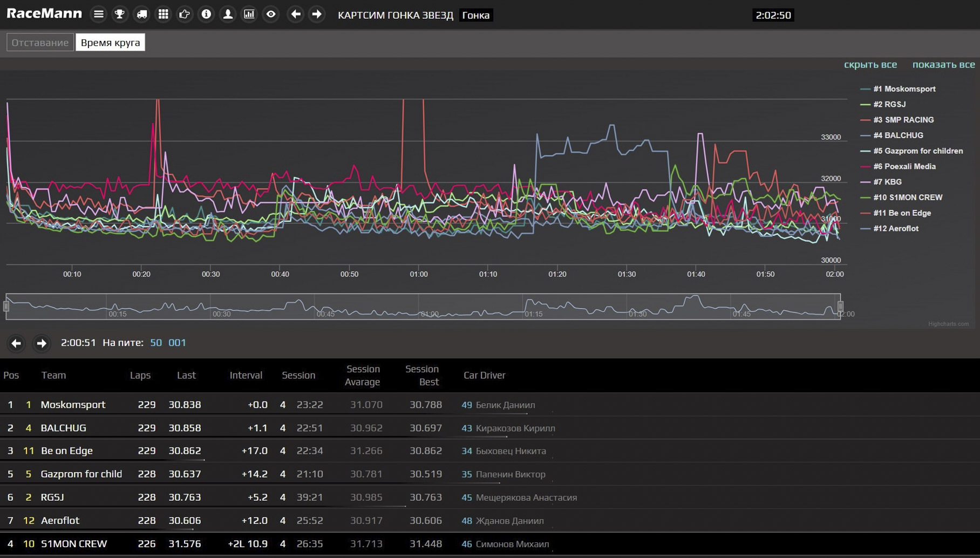This screenshot has height=558, width=980.
Task: Click the truck icon in toolbar
Action: click(x=141, y=15)
